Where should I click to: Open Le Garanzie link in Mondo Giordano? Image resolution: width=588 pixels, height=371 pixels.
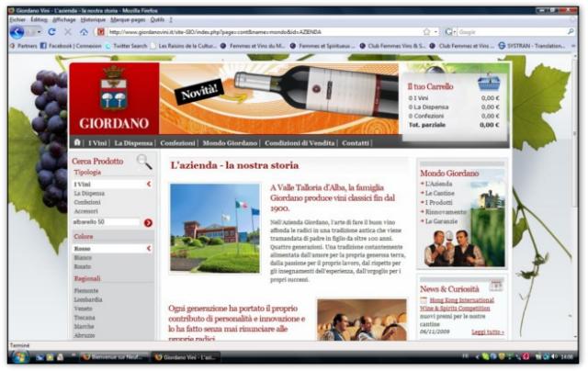441,221
